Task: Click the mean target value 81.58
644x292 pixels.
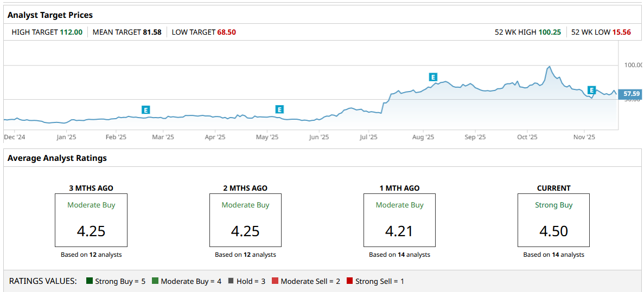Action: point(152,32)
